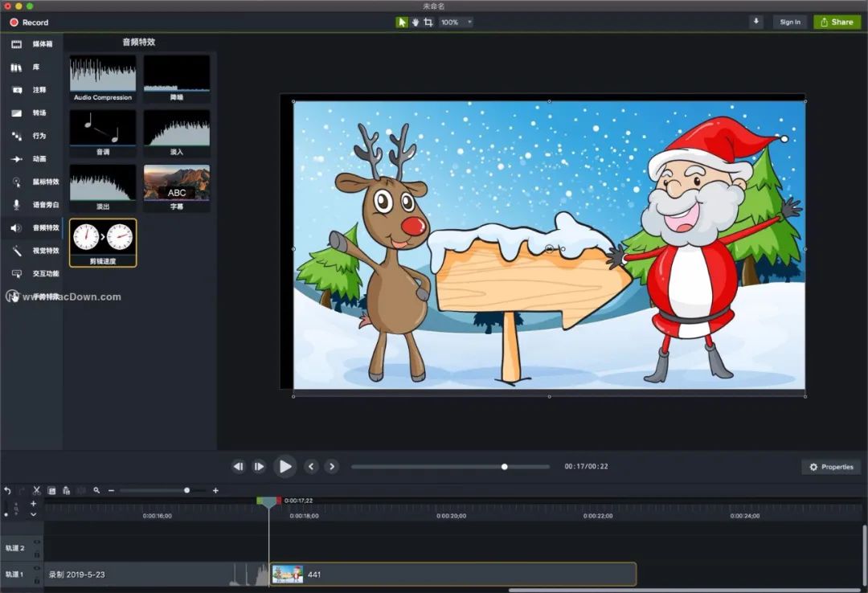This screenshot has height=593, width=868.
Task: Click the 轨道 1 track label
Action: click(x=15, y=575)
